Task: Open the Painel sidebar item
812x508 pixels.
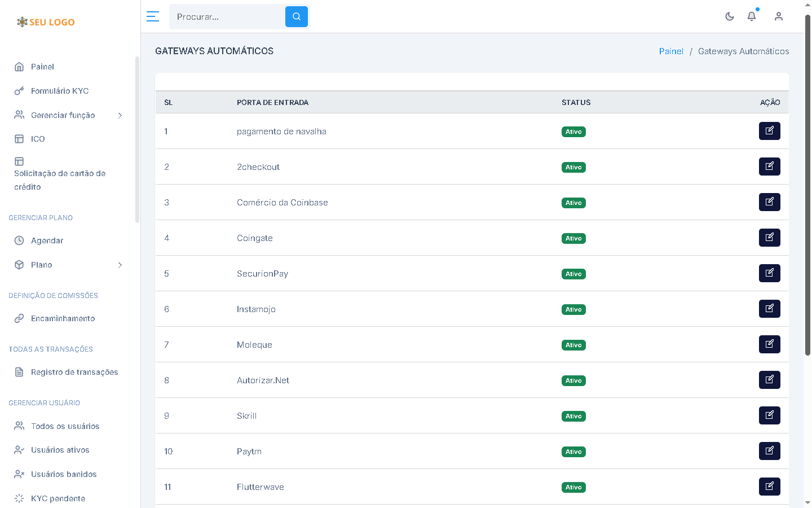Action: pyautogui.click(x=42, y=67)
